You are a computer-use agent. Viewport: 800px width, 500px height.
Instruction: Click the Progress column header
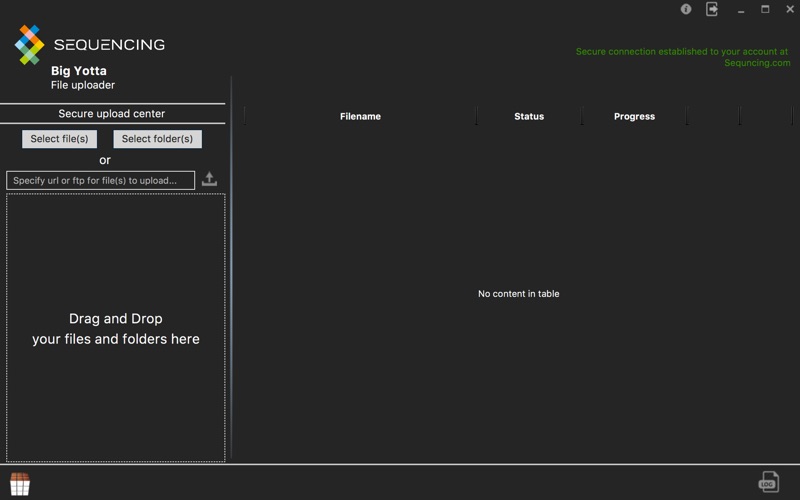click(634, 116)
